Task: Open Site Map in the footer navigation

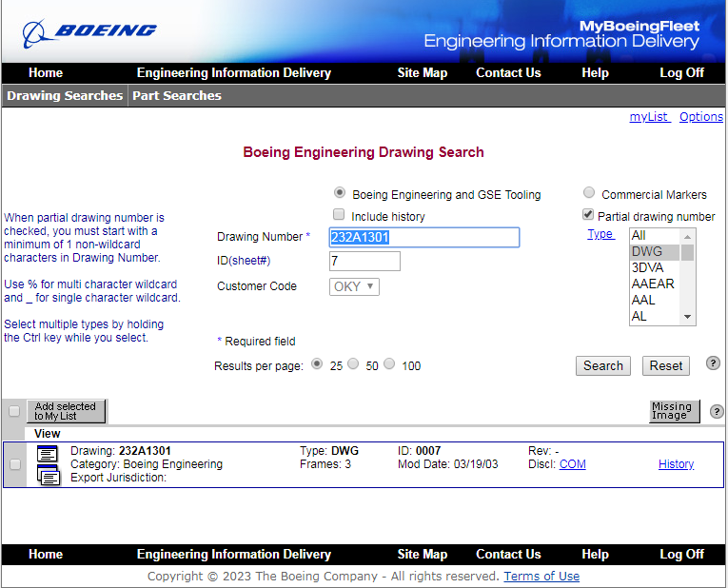Action: (422, 554)
